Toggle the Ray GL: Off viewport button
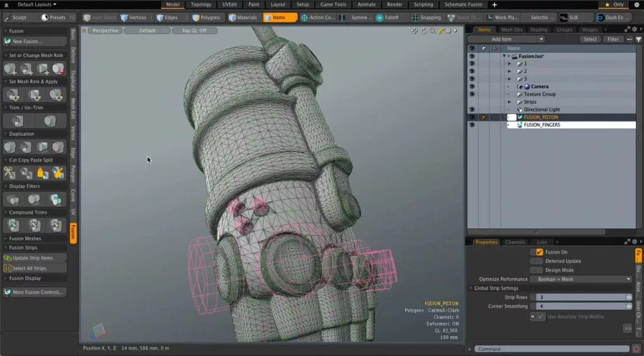This screenshot has width=644, height=356. pos(194,31)
